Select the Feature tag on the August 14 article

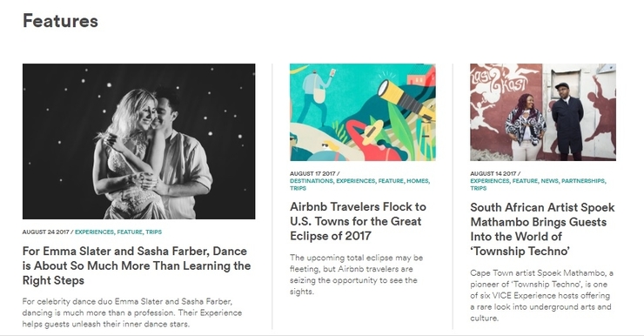[x=525, y=181]
